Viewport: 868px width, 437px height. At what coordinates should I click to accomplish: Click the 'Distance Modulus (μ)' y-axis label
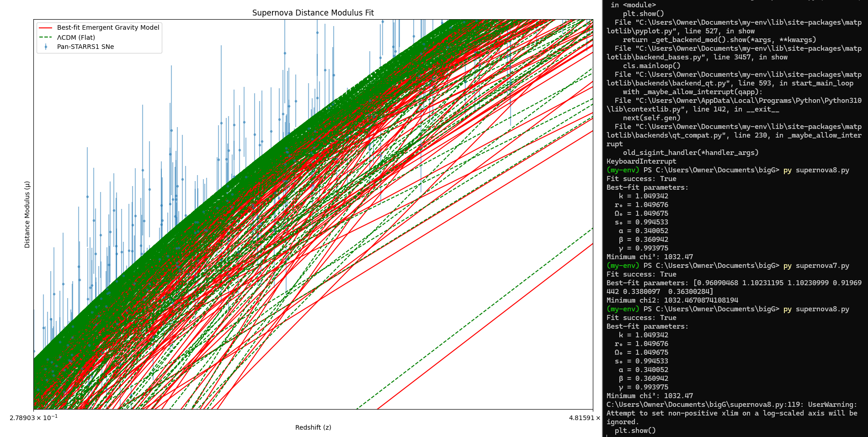coord(27,214)
